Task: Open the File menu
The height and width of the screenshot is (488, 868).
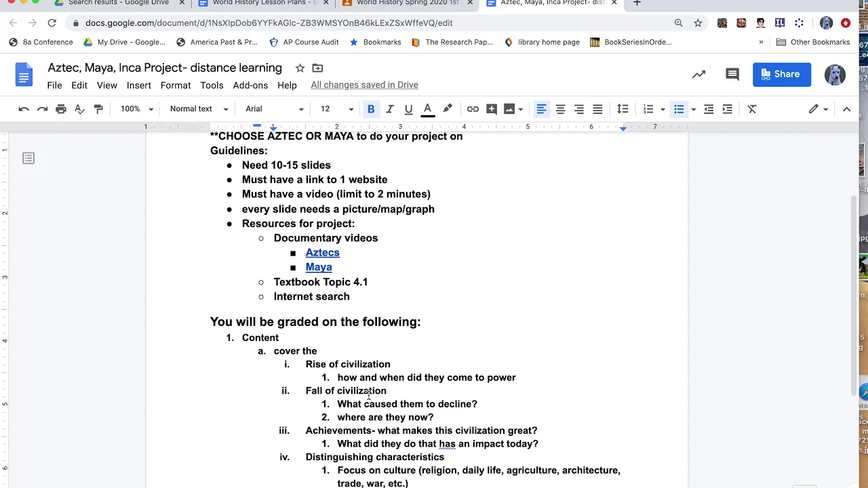Action: [x=54, y=85]
